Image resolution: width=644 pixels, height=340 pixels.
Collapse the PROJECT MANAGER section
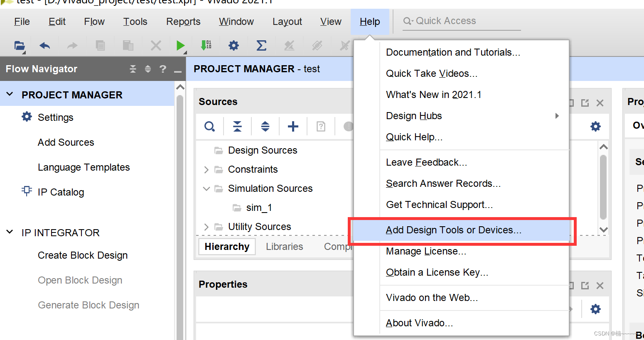point(10,95)
